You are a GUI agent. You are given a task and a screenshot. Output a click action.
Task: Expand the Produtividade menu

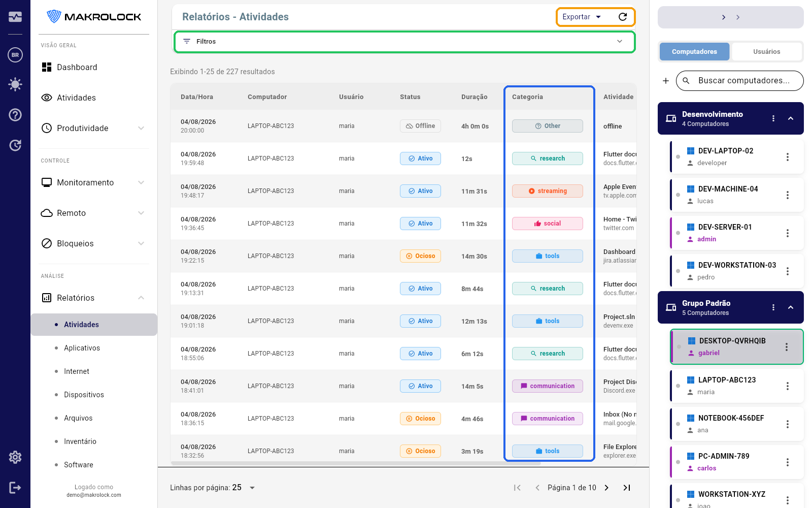click(94, 128)
